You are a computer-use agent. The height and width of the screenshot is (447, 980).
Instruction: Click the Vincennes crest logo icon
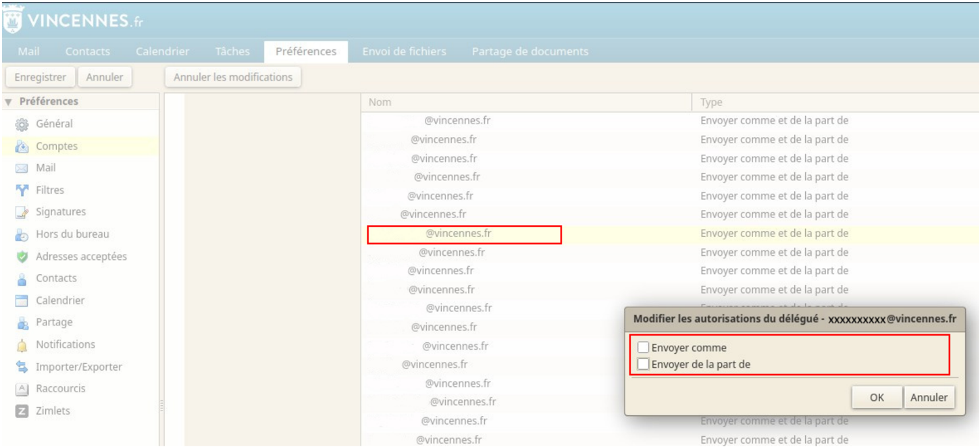[x=11, y=20]
